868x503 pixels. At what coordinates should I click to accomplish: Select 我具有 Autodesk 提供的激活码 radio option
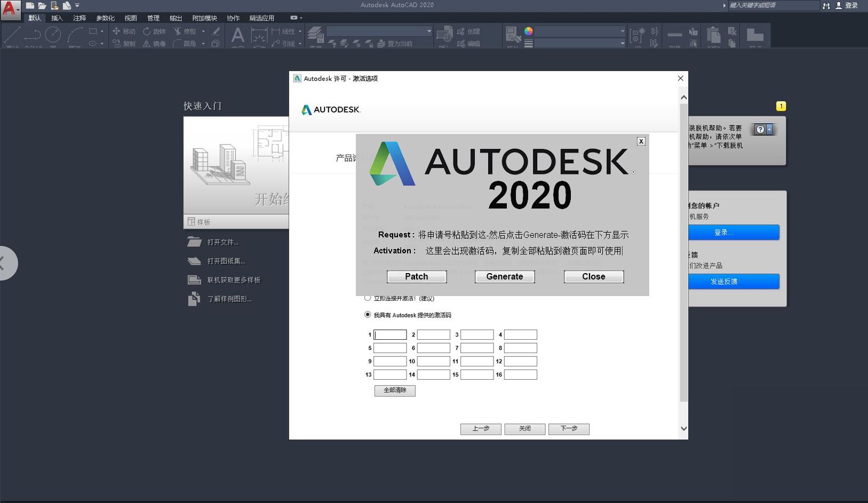click(x=368, y=315)
